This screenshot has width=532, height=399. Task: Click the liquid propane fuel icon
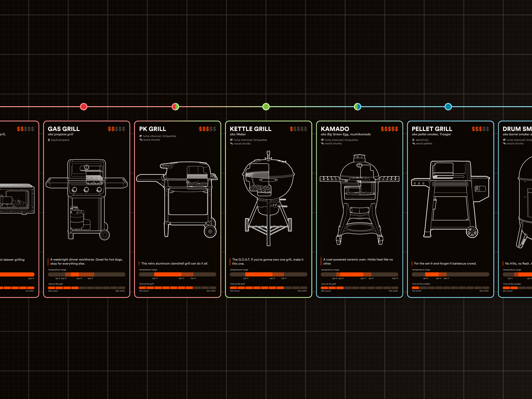point(49,140)
